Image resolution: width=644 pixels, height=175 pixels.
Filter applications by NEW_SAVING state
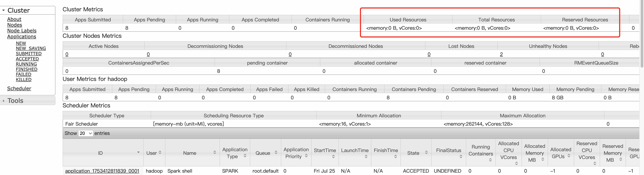(31, 48)
